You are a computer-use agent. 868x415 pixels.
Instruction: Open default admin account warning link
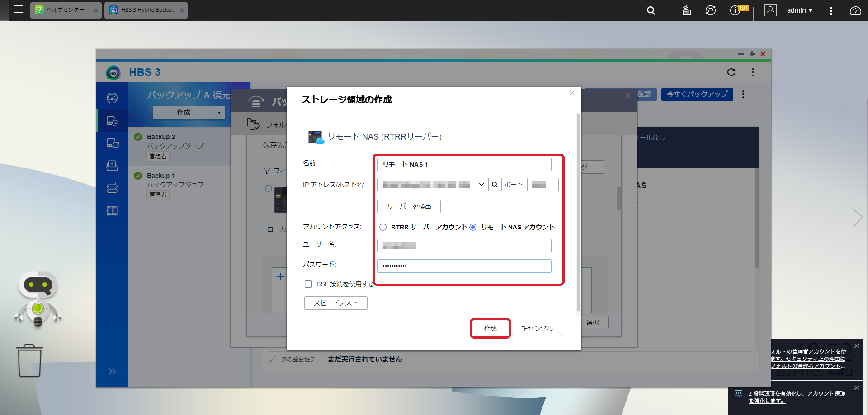click(x=809, y=359)
